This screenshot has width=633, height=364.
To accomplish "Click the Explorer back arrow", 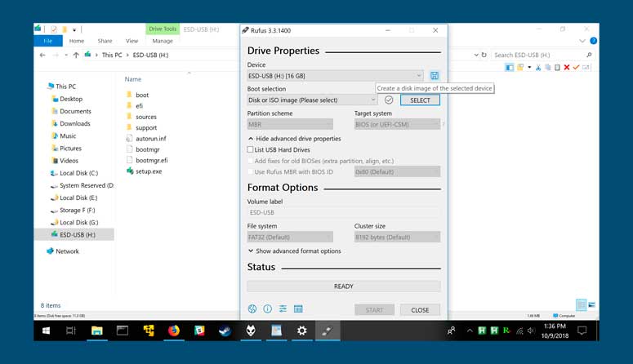I will pyautogui.click(x=42, y=55).
